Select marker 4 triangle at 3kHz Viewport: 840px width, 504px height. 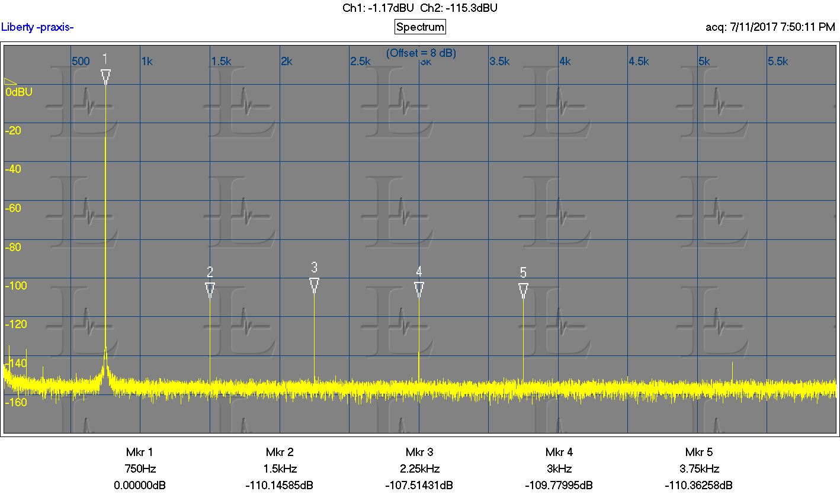click(419, 289)
